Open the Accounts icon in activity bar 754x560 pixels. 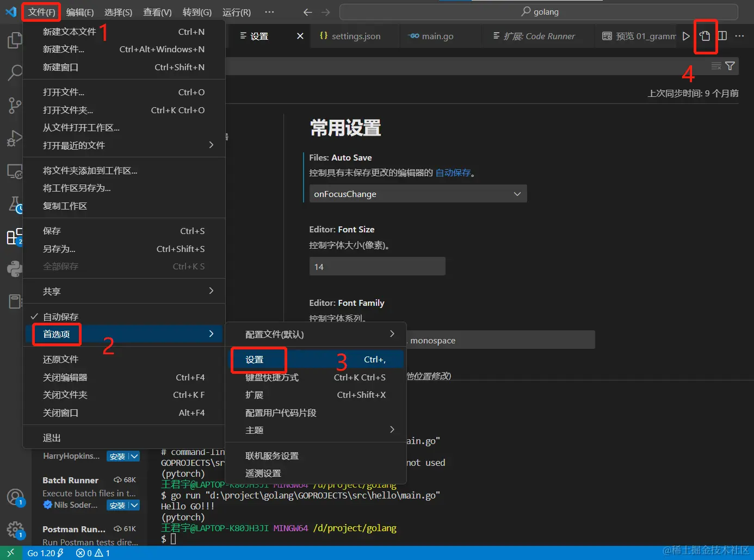[x=15, y=497]
